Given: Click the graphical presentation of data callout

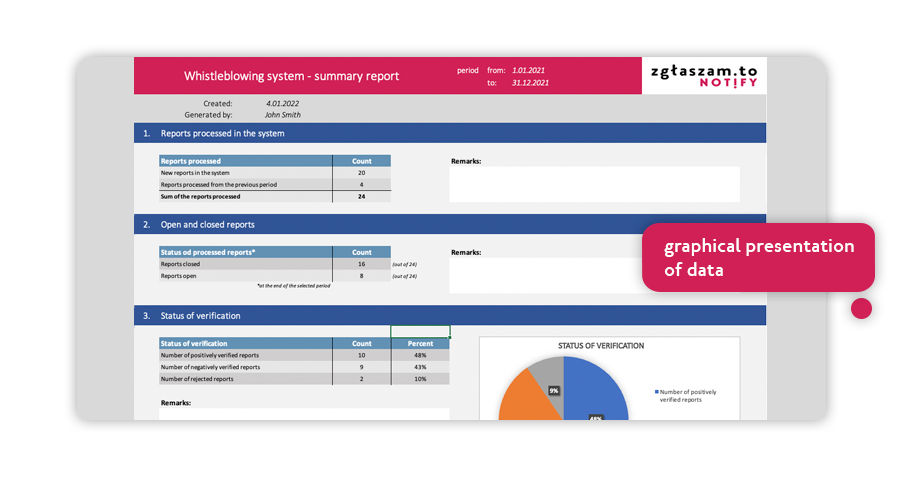Looking at the screenshot, I should [x=758, y=257].
